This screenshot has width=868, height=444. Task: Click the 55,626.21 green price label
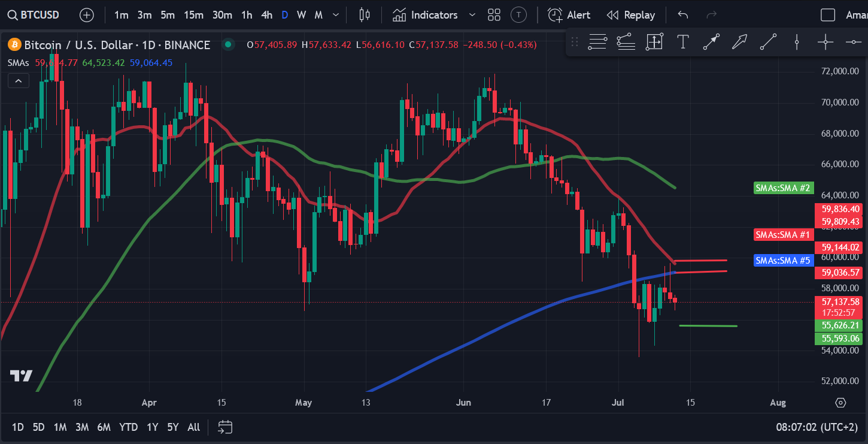[840, 326]
